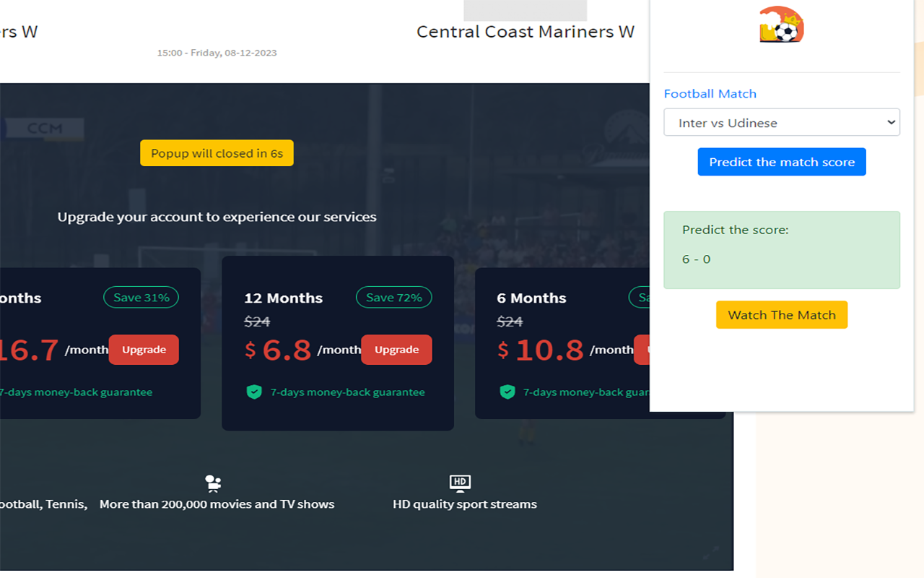Click the Football Match label

[710, 94]
